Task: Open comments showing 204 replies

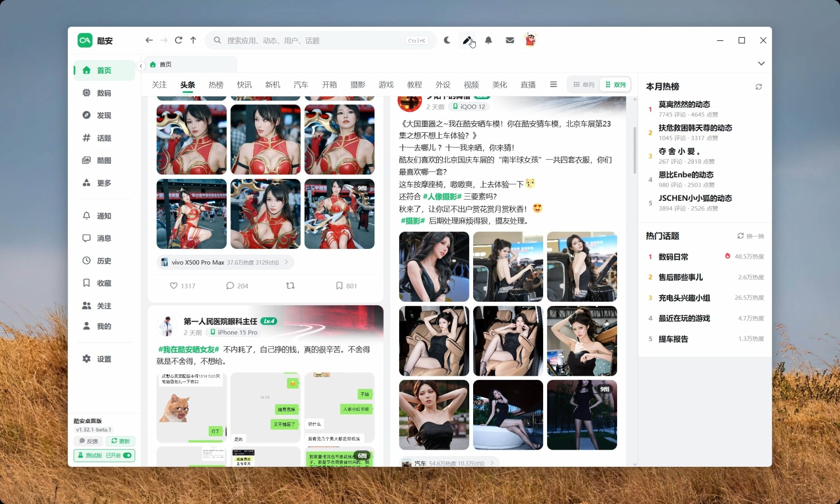Action: 237,286
